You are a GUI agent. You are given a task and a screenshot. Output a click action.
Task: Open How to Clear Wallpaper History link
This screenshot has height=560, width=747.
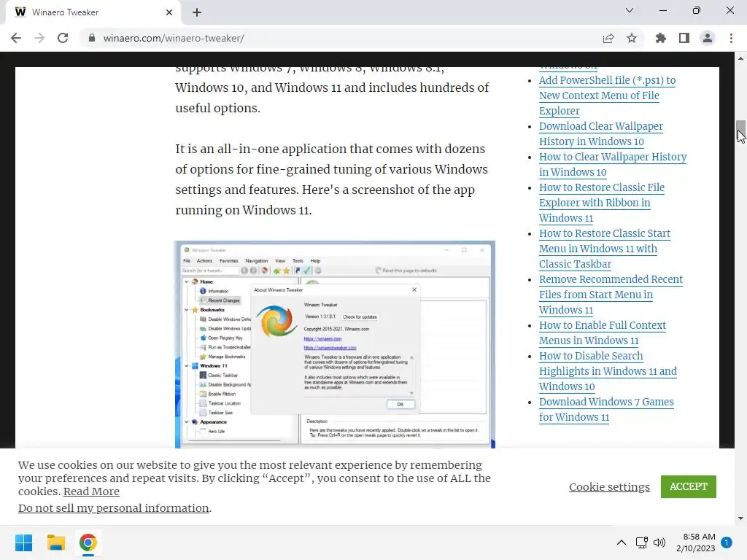coord(613,164)
